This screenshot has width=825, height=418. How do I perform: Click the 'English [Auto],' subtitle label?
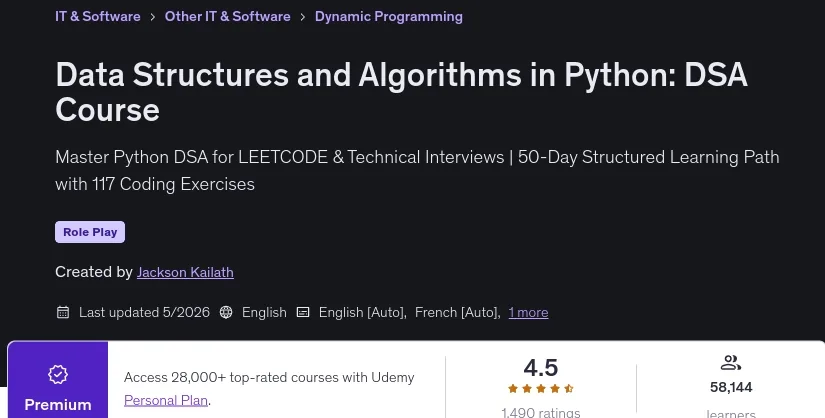(363, 312)
